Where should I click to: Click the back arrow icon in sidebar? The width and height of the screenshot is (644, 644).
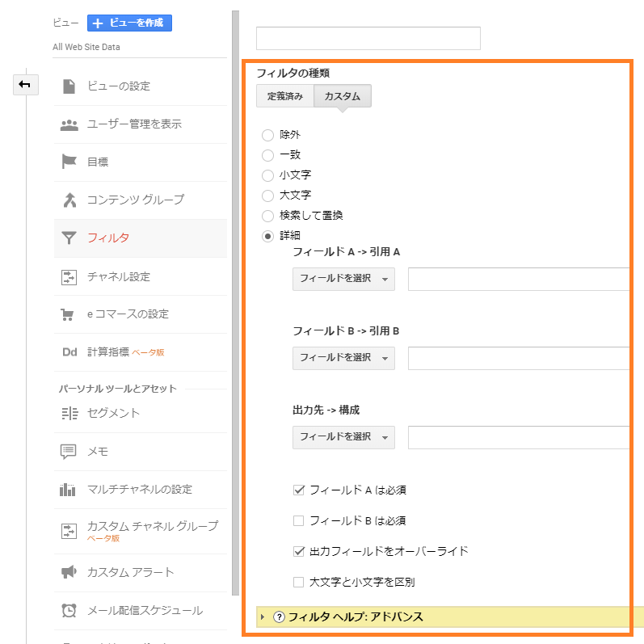click(25, 84)
